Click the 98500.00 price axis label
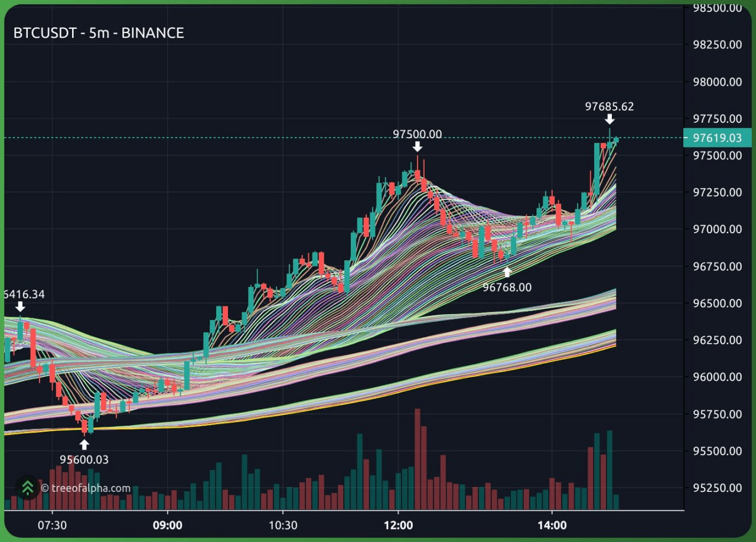Screen dimensions: 756x542 (x=717, y=8)
